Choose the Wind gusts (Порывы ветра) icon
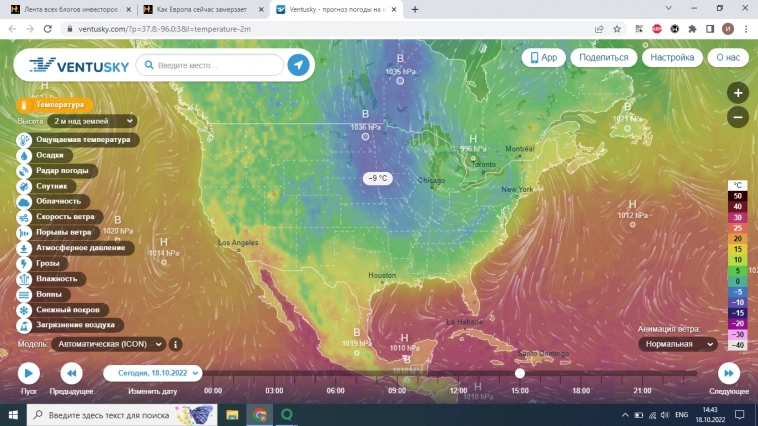Viewport: 758px width, 426px height. click(24, 233)
